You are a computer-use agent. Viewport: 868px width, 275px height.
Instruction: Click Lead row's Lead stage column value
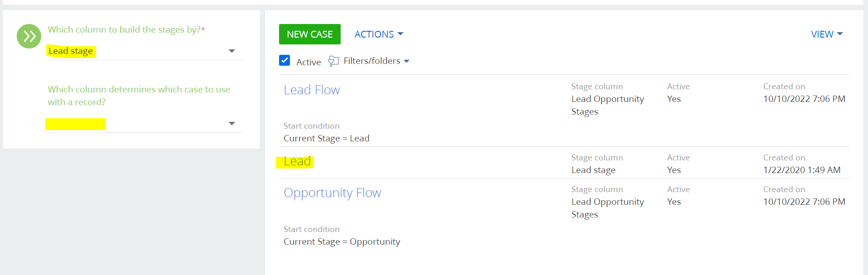click(593, 170)
